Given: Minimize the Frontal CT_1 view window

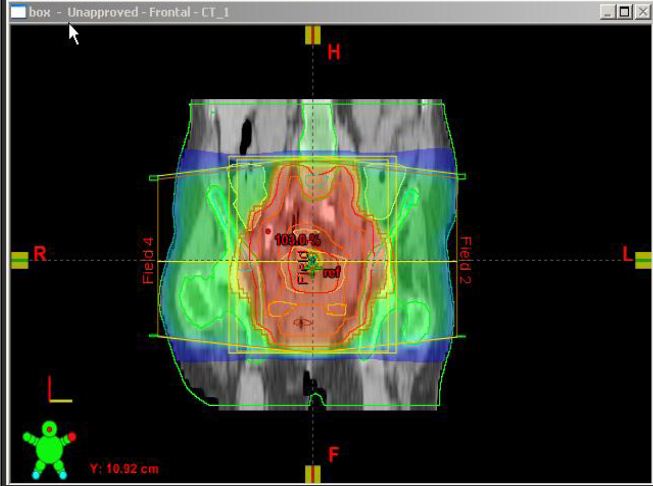Looking at the screenshot, I should pos(608,11).
